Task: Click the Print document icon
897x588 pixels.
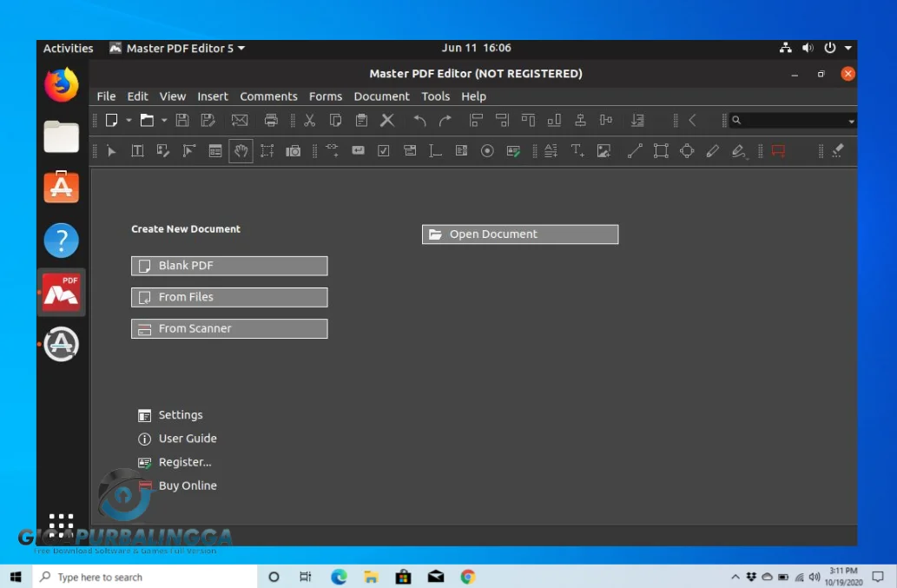Action: click(x=271, y=120)
